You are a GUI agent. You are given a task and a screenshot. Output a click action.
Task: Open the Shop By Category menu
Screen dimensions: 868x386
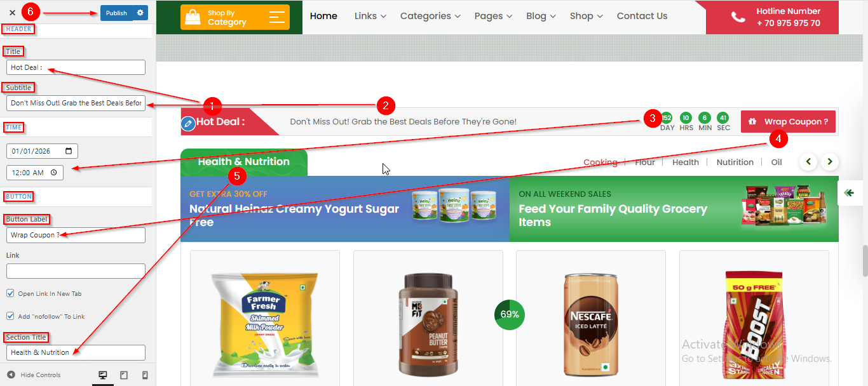point(235,17)
